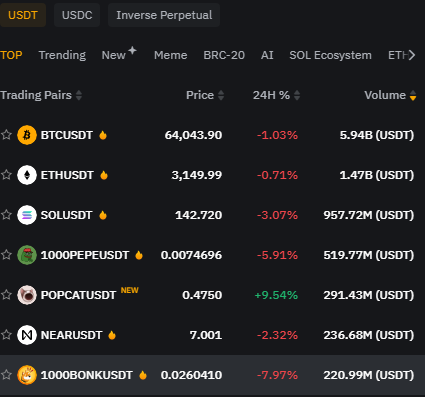Switch to the USDC market
Image resolution: width=425 pixels, height=397 pixels.
(x=77, y=15)
